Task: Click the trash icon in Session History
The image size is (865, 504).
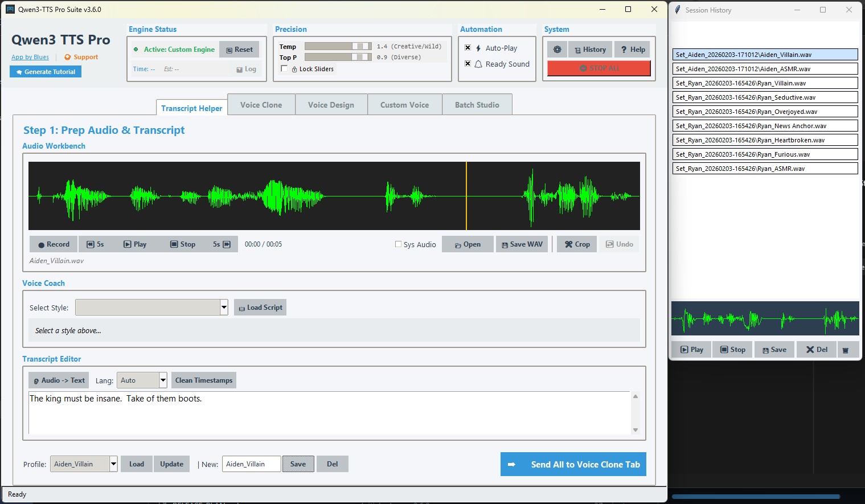Action: 848,349
